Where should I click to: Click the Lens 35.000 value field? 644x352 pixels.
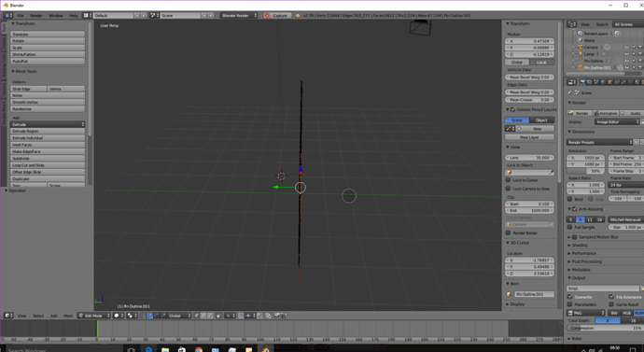529,157
